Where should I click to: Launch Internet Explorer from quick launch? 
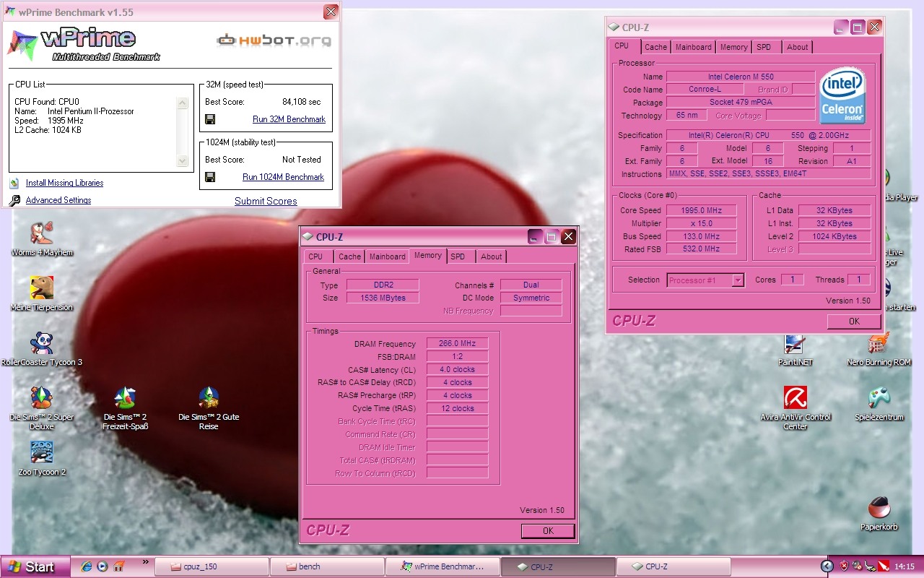(x=87, y=566)
